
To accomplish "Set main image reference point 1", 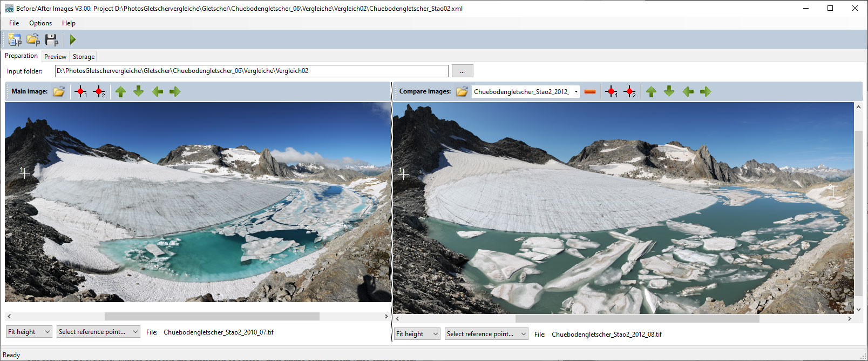I will click(80, 91).
